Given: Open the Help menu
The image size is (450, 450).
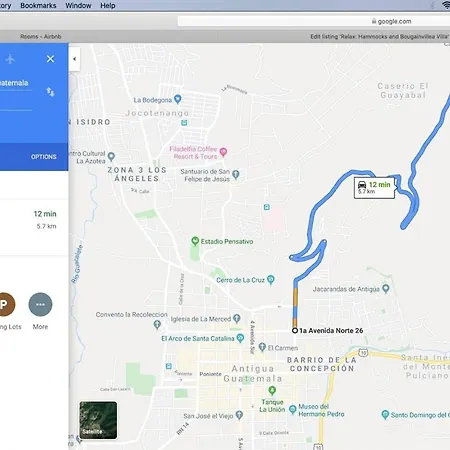Looking at the screenshot, I should pos(108,6).
